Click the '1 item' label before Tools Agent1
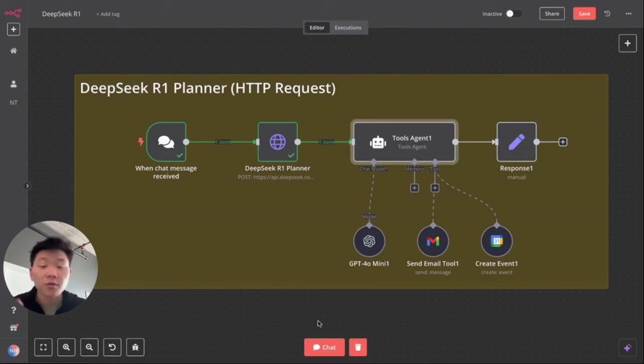Screen dimensions: 644x364 pos(326,142)
